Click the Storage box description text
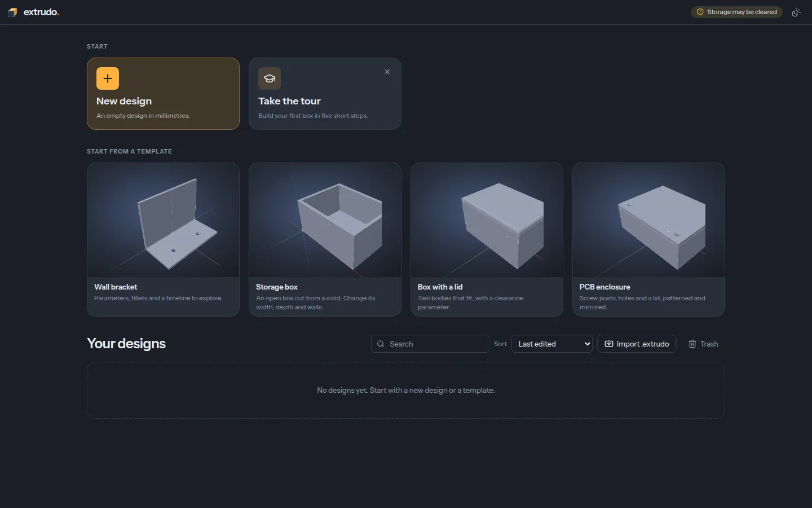This screenshot has width=812, height=508. click(x=316, y=303)
